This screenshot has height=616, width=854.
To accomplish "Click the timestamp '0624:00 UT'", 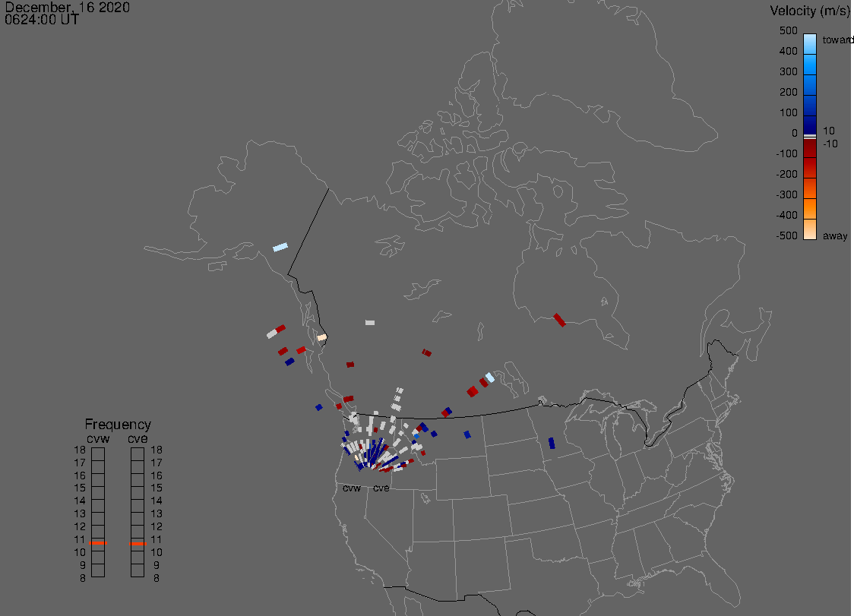I will 41,20.
